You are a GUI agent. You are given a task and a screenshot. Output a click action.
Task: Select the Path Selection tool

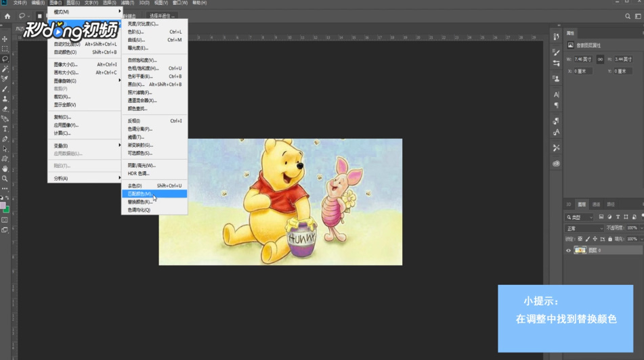click(x=5, y=149)
